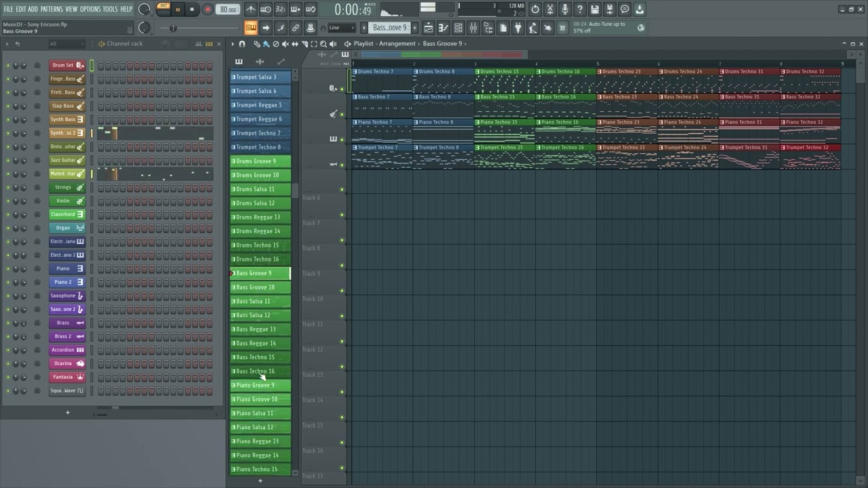Open the channel rack view icon
This screenshot has height=488, width=868.
[x=457, y=28]
